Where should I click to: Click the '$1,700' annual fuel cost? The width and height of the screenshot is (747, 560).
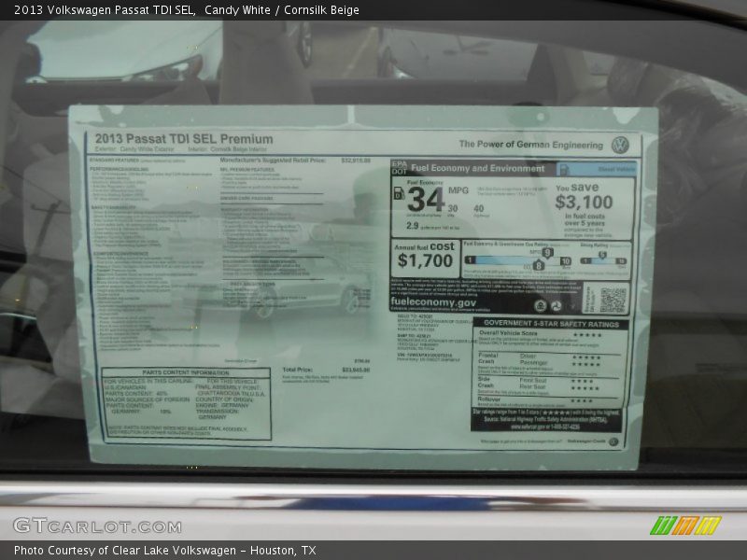tap(425, 260)
